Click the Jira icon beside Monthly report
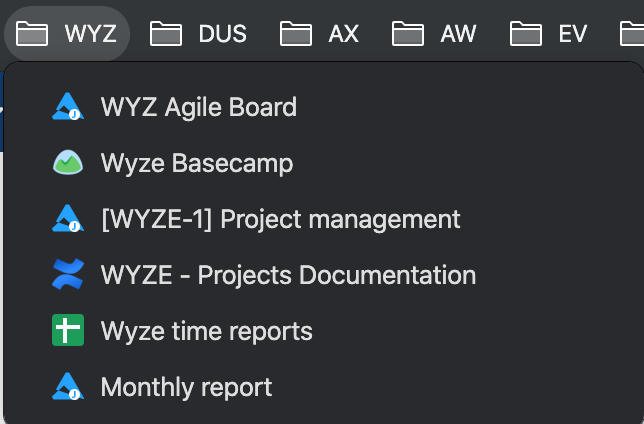Image resolution: width=644 pixels, height=424 pixels. click(68, 387)
